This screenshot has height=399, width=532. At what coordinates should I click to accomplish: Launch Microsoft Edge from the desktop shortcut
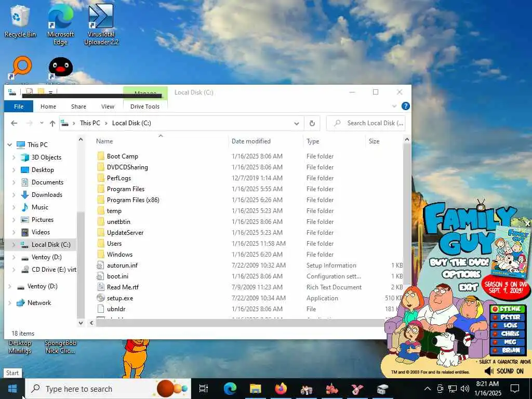pos(60,24)
